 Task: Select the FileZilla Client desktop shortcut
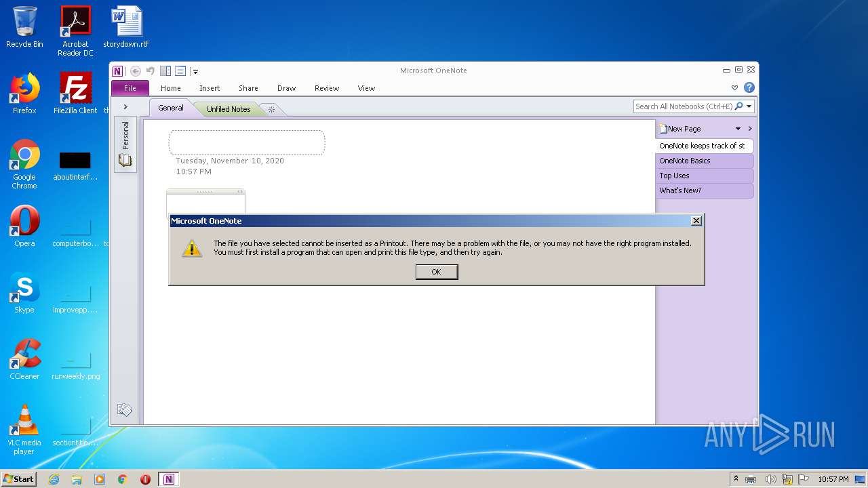tap(75, 94)
